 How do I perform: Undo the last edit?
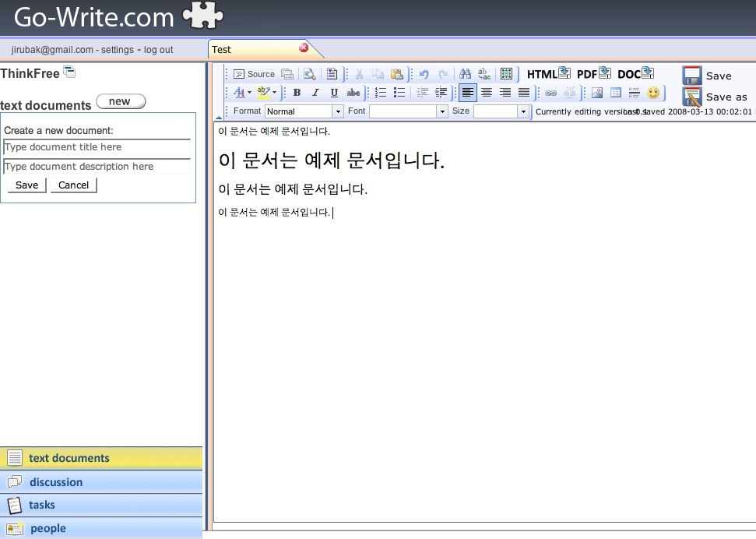tap(424, 74)
